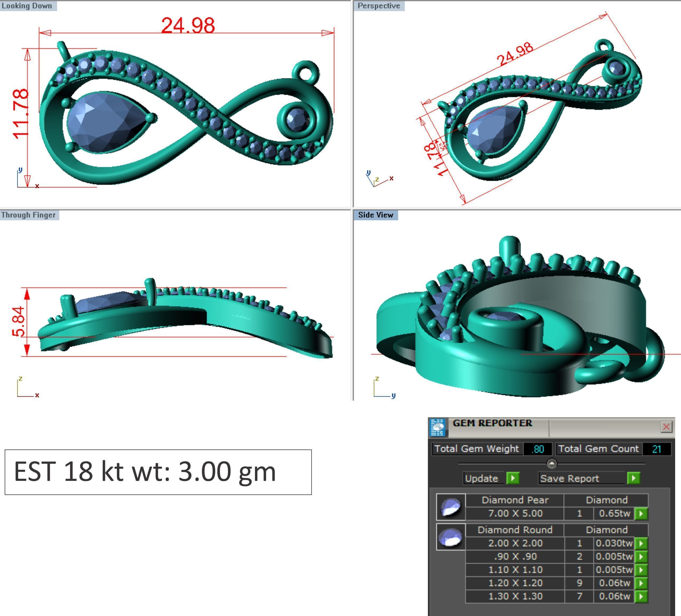Click the Diamond Round gem thumbnail
The width and height of the screenshot is (681, 616).
pyautogui.click(x=451, y=537)
